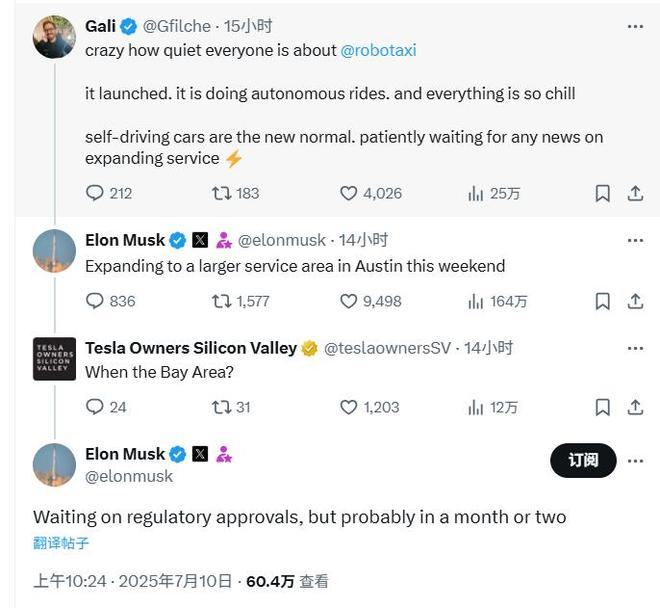
Task: Open more options on Tesla Owners tweet
Action: coord(635,348)
